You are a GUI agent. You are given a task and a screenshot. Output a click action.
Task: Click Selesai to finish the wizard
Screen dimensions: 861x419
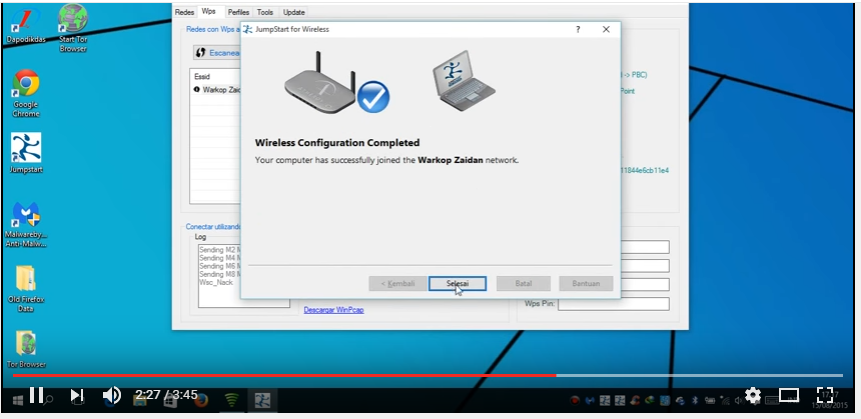[x=457, y=283]
